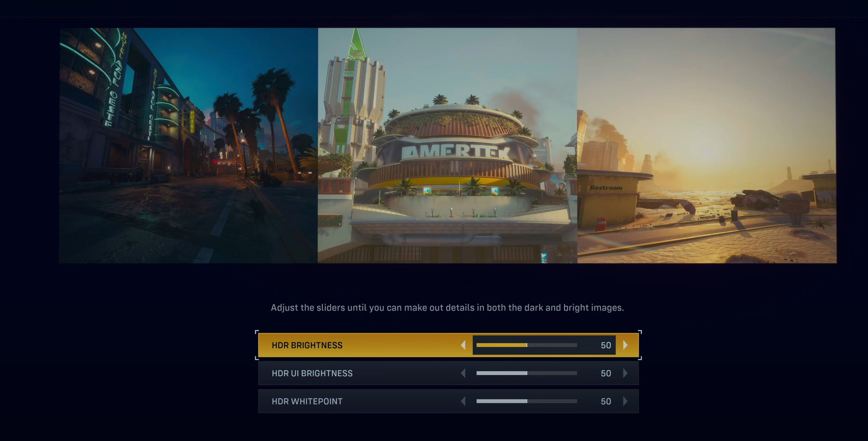
Task: Increase HDR Whitepoint with right arrow
Action: click(x=625, y=401)
